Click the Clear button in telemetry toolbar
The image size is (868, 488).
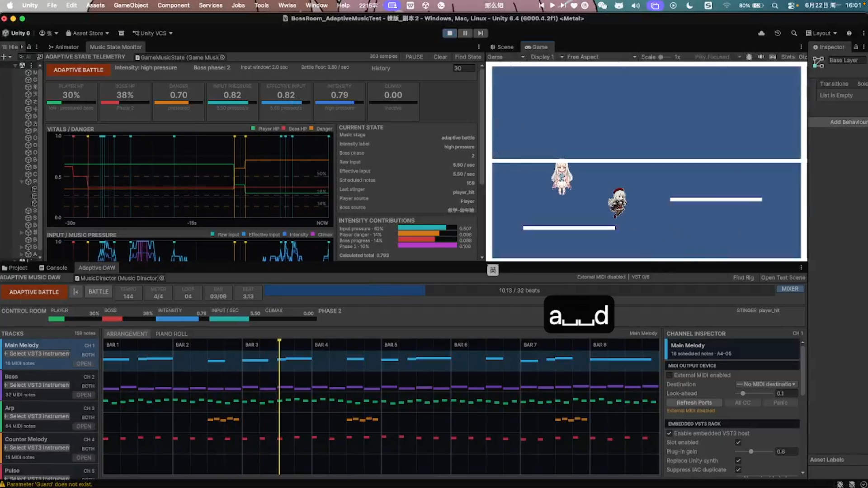point(440,57)
